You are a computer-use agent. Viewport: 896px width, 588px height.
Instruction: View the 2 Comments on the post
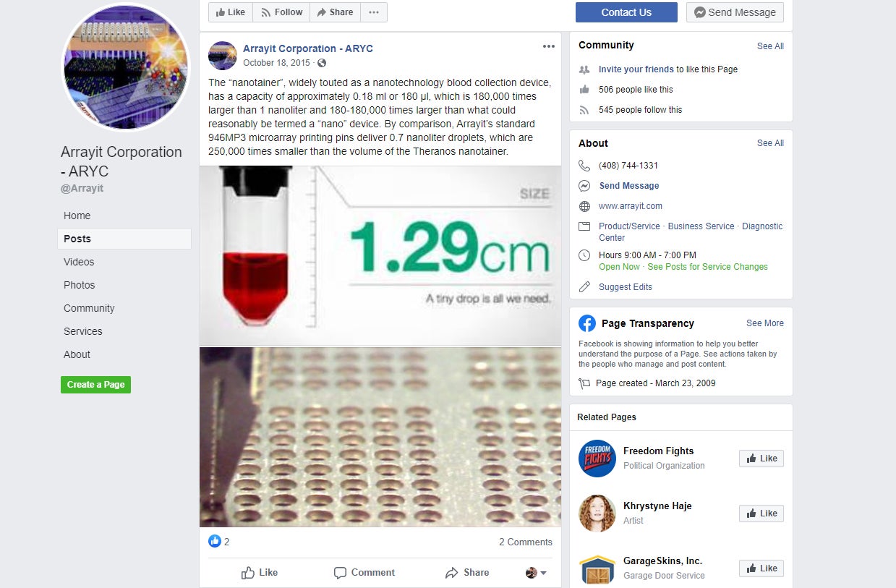tap(525, 542)
